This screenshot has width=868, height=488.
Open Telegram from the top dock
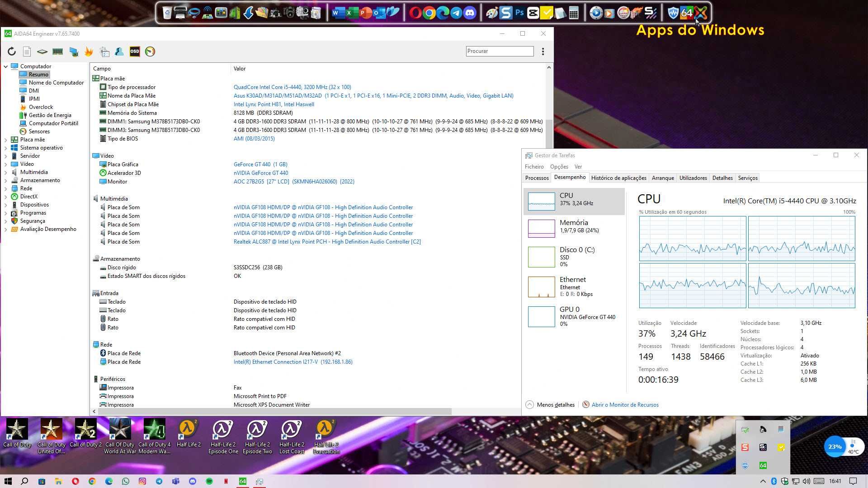point(456,13)
